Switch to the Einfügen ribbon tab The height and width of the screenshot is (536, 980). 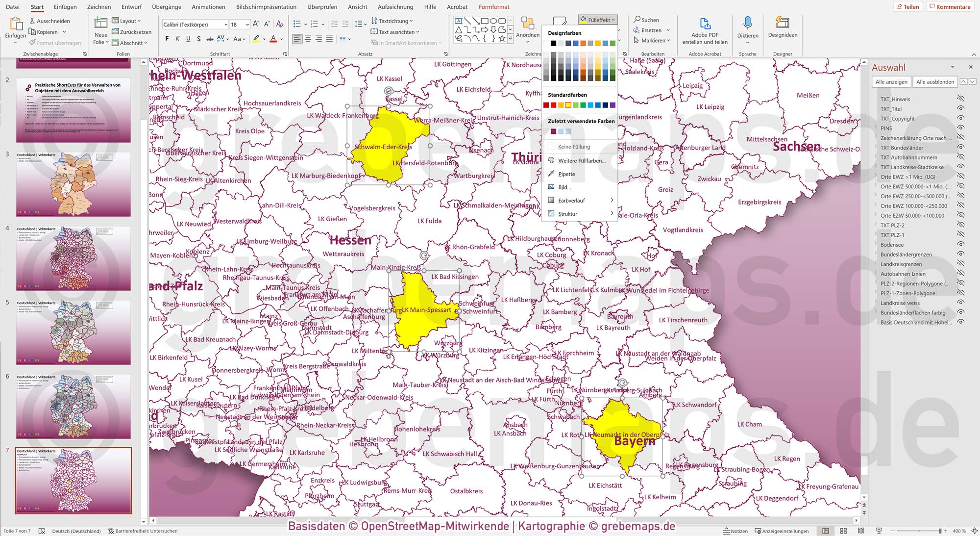pyautogui.click(x=65, y=7)
